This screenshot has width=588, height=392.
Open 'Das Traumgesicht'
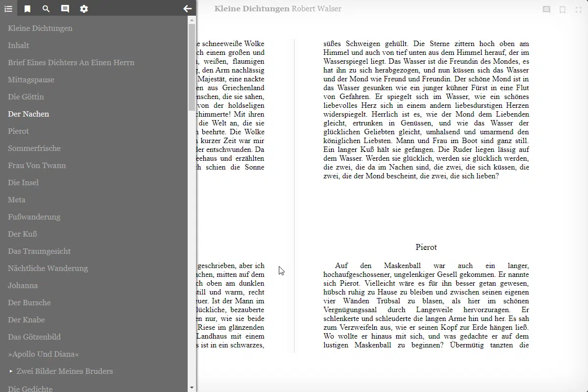click(x=39, y=251)
